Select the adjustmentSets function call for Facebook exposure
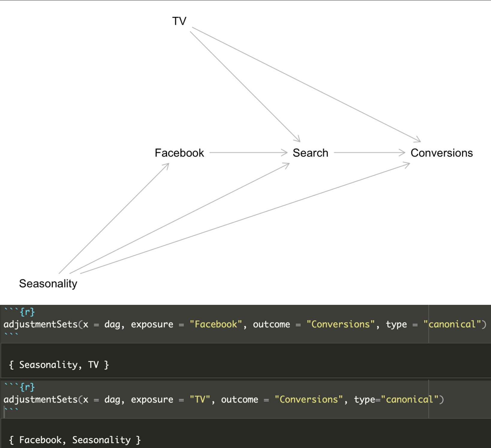 pyautogui.click(x=40, y=324)
